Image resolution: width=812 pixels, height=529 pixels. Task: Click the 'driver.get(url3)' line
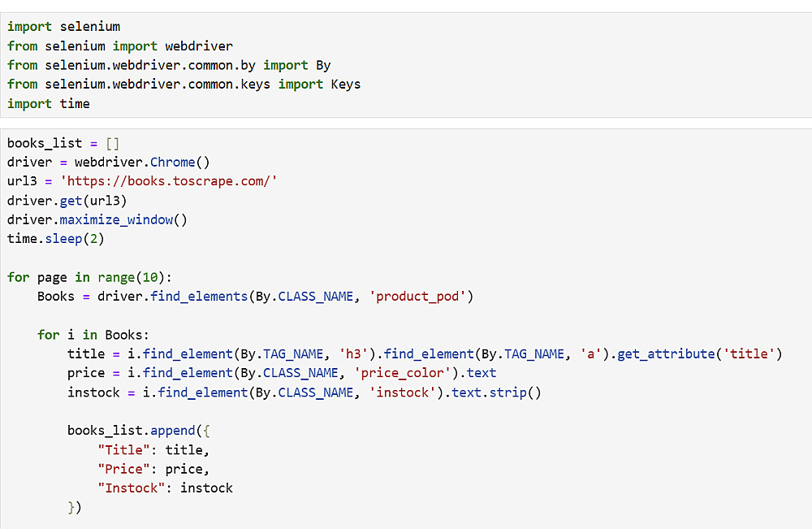tap(67, 201)
